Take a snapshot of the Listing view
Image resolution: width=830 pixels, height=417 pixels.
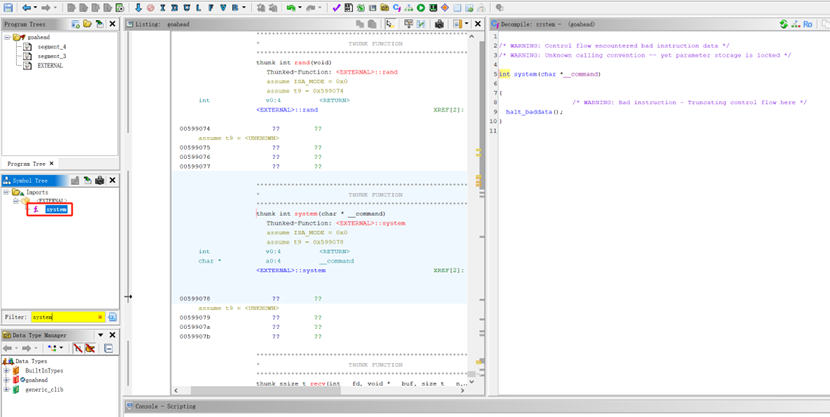439,24
